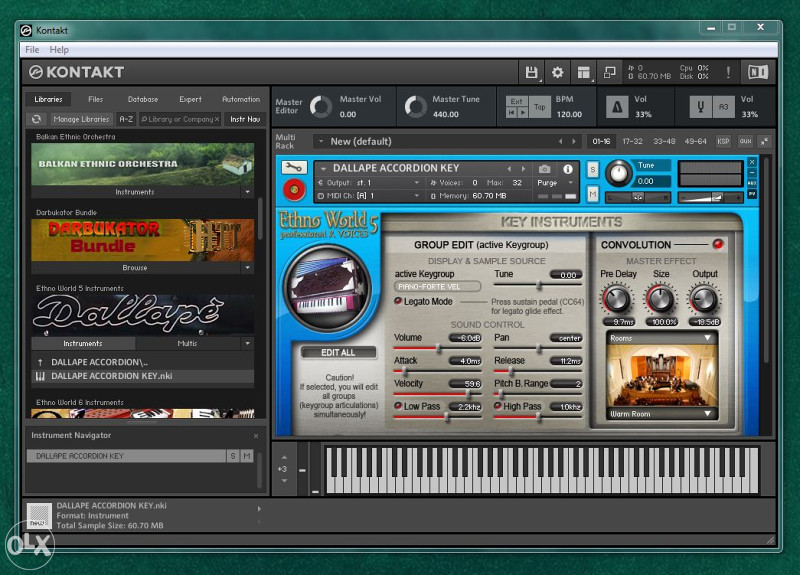Click previous multi arrow
Screen dimensions: 800x575
point(560,141)
